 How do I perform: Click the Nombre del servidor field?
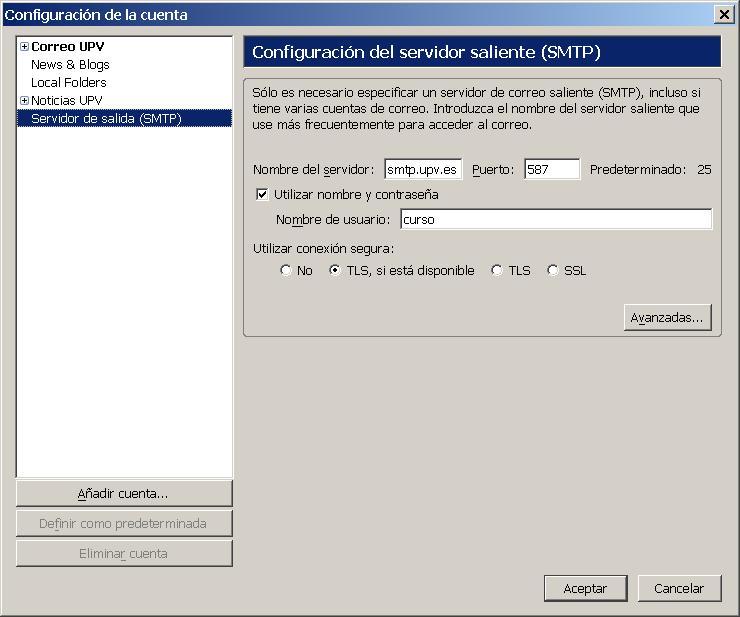(x=423, y=169)
